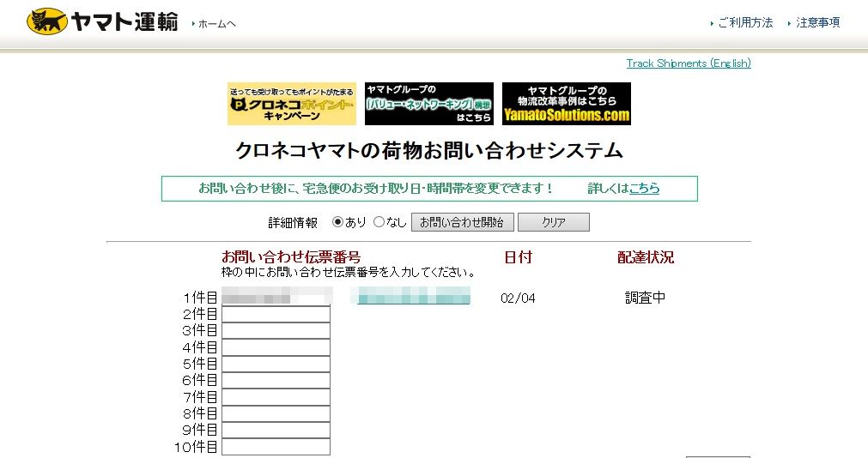Click お問い合わせ開始 button
The width and height of the screenshot is (868, 458).
[462, 222]
